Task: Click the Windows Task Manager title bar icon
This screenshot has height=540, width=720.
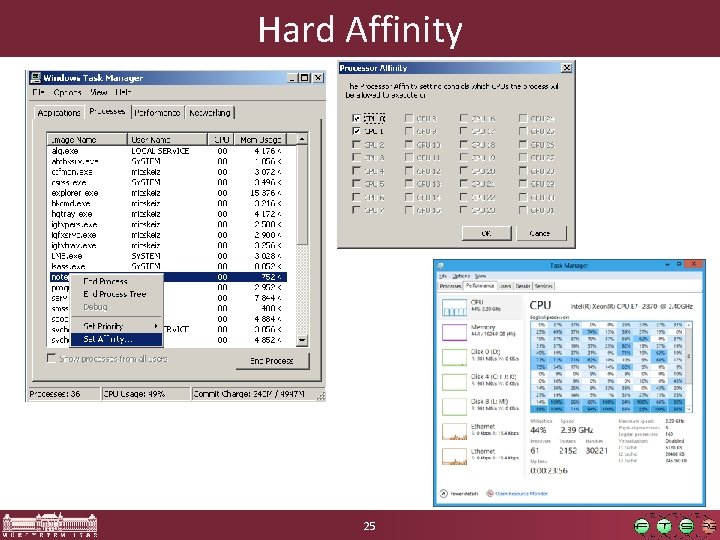Action: pos(35,78)
